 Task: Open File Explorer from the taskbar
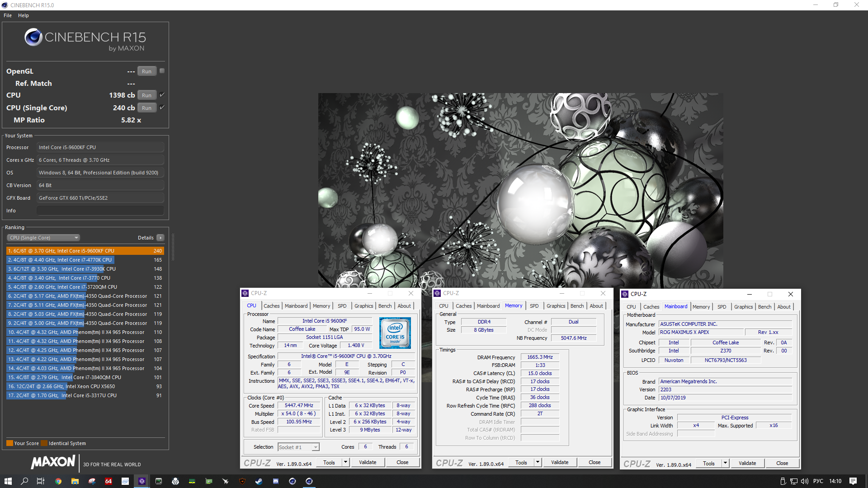pyautogui.click(x=75, y=481)
